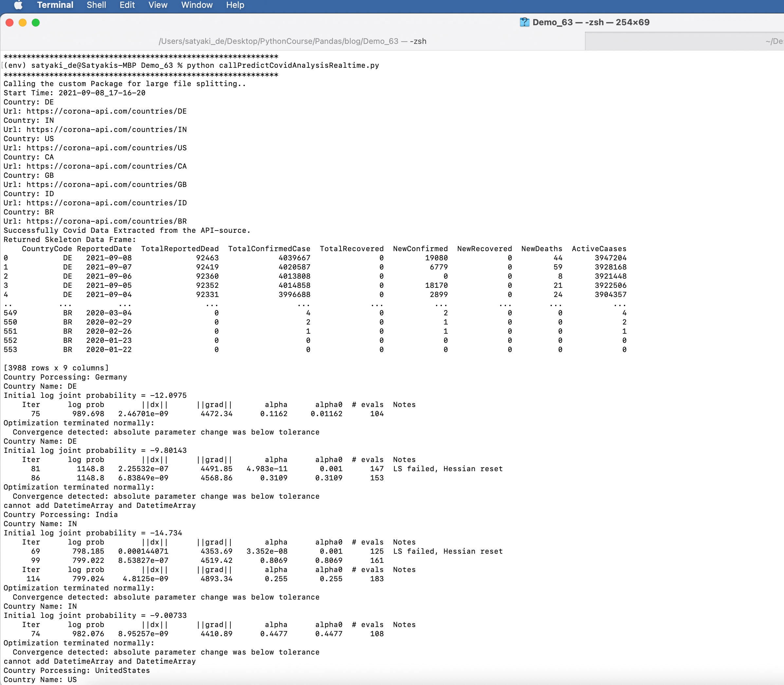Click the corona-api.com/countries/US URL
Image resolution: width=784 pixels, height=685 pixels.
[106, 148]
